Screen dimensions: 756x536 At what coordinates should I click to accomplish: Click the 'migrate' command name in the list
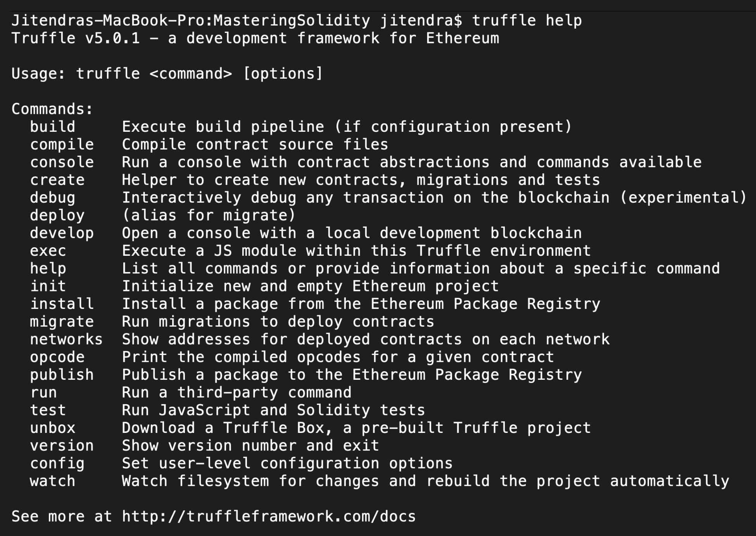(62, 322)
